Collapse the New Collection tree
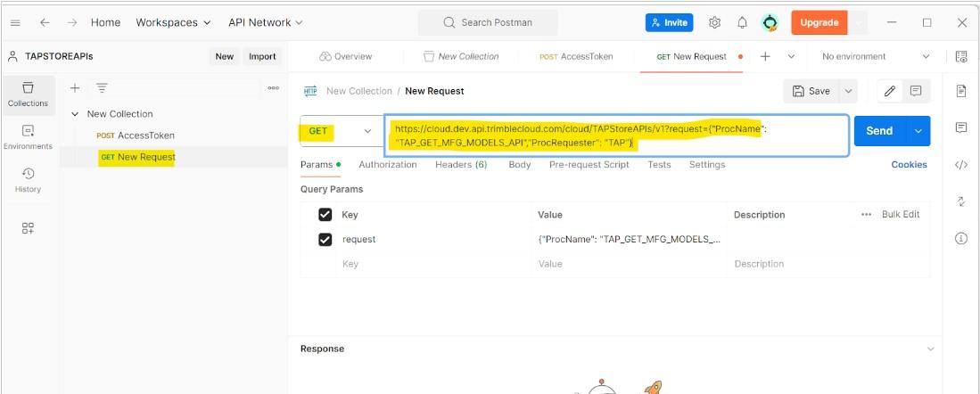 click(x=75, y=114)
